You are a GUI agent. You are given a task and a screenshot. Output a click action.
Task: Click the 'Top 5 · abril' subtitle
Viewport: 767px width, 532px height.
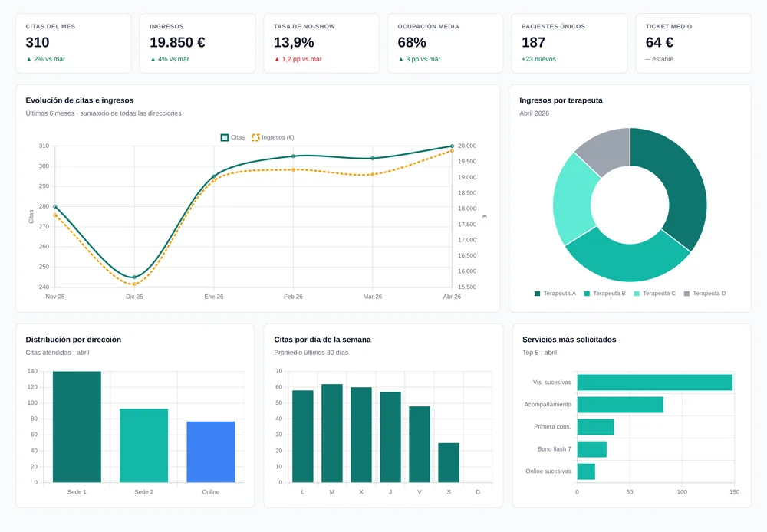(x=539, y=353)
